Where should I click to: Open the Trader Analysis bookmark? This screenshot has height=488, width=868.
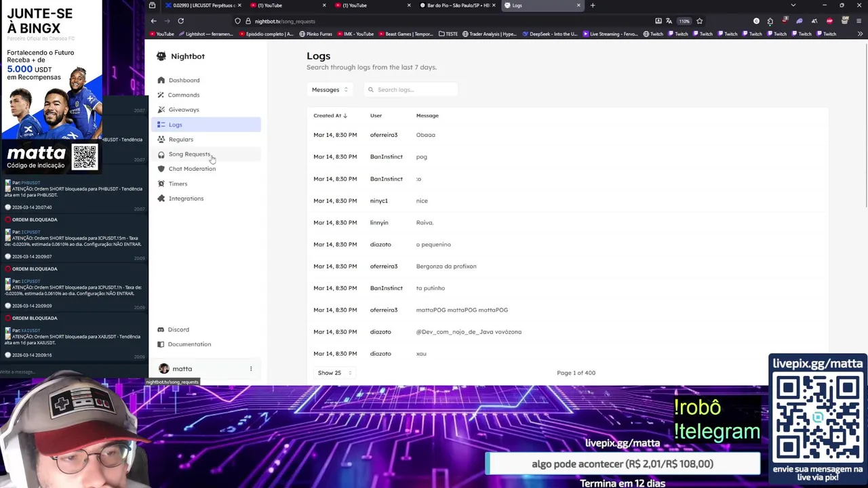490,34
